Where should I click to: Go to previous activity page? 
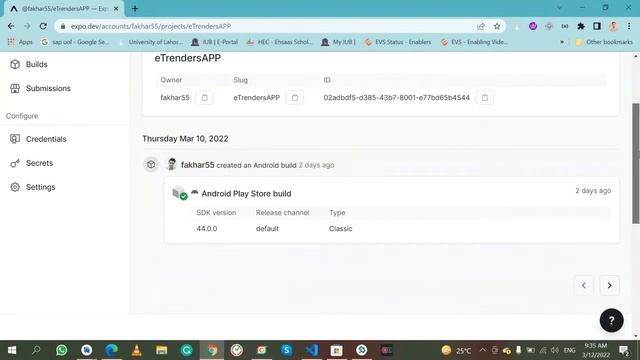click(584, 285)
